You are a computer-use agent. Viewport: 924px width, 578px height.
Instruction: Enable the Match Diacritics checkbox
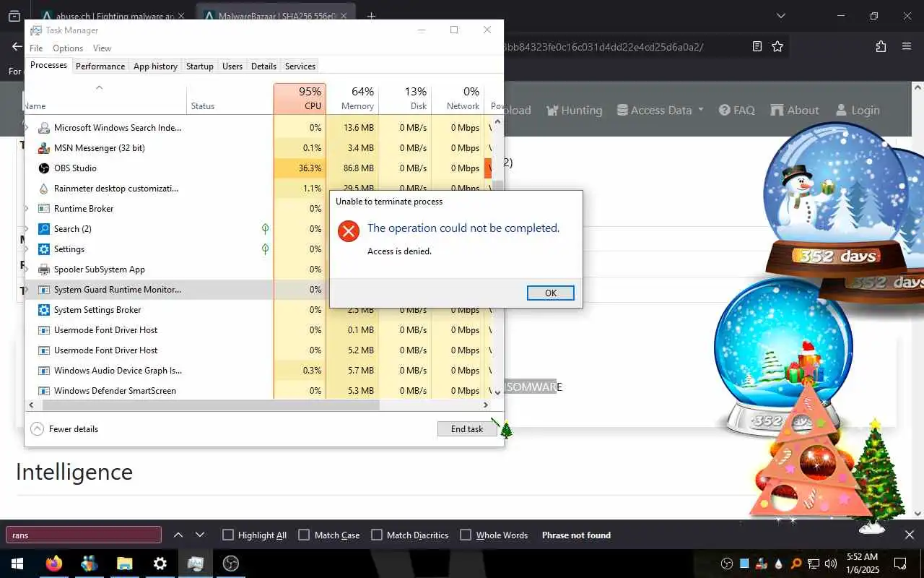point(376,535)
